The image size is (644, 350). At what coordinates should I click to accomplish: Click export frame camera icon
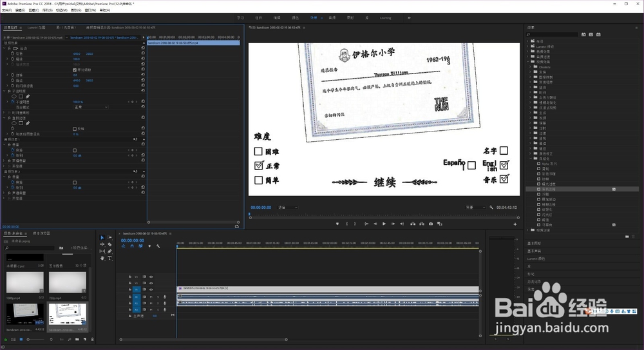pyautogui.click(x=430, y=224)
